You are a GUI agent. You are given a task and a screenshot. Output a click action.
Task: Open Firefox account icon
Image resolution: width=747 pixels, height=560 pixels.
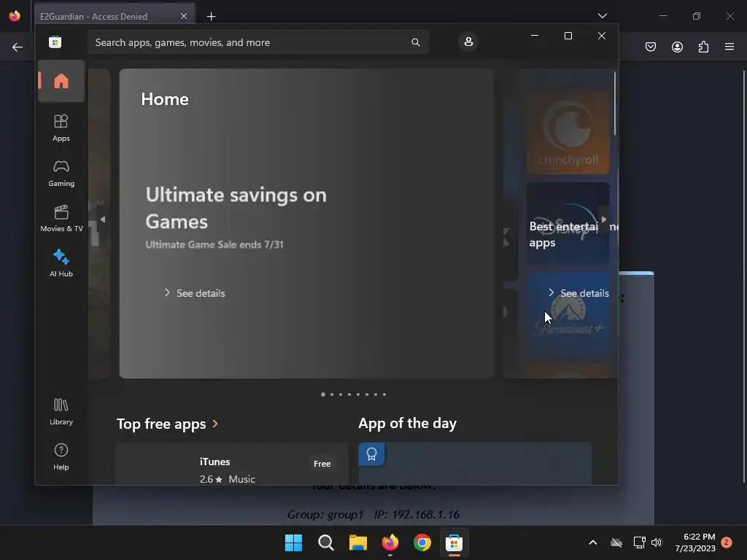677,47
